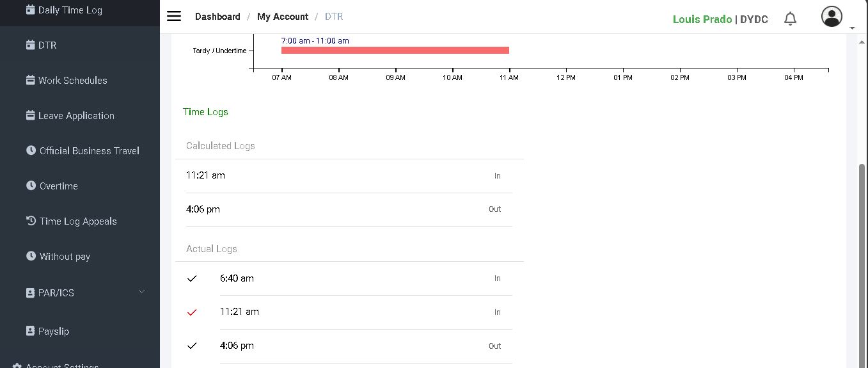The height and width of the screenshot is (368, 868).
Task: Click the user profile avatar icon
Action: (x=832, y=17)
